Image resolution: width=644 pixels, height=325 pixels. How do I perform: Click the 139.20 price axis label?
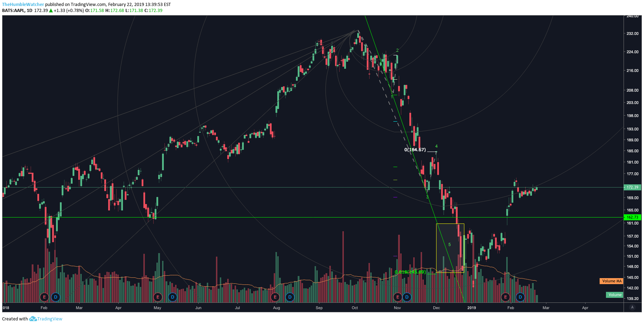coord(632,299)
